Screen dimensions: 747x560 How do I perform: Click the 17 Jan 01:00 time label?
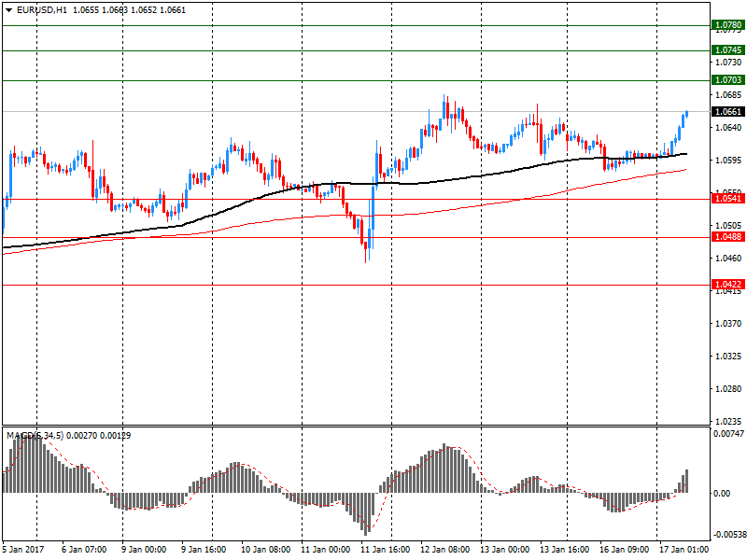(x=684, y=550)
